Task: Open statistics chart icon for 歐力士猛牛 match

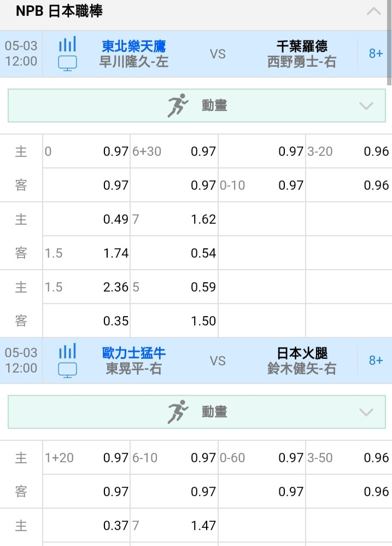Action: pyautogui.click(x=67, y=351)
